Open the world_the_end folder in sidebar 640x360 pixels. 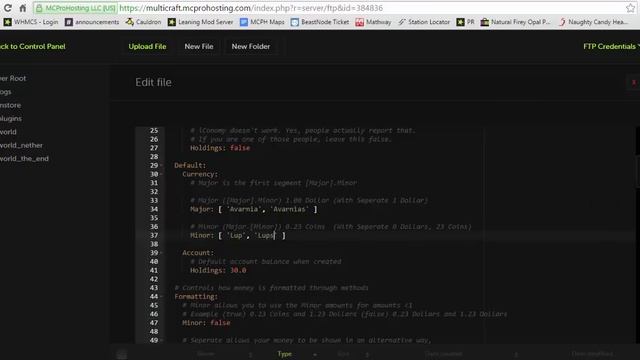[x=24, y=159]
